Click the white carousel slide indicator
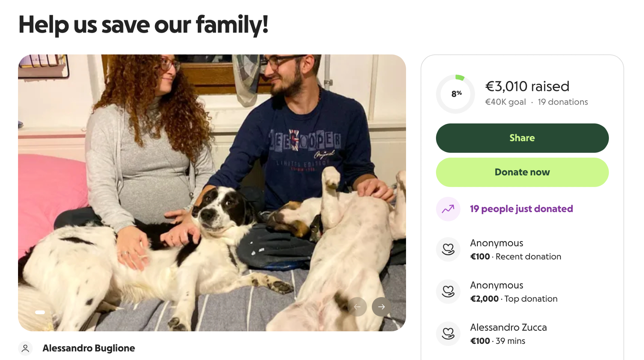644x360 pixels. (x=40, y=312)
